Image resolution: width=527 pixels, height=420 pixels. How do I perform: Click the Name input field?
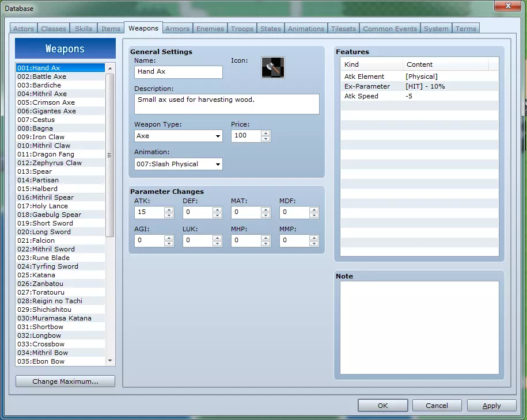pyautogui.click(x=179, y=72)
